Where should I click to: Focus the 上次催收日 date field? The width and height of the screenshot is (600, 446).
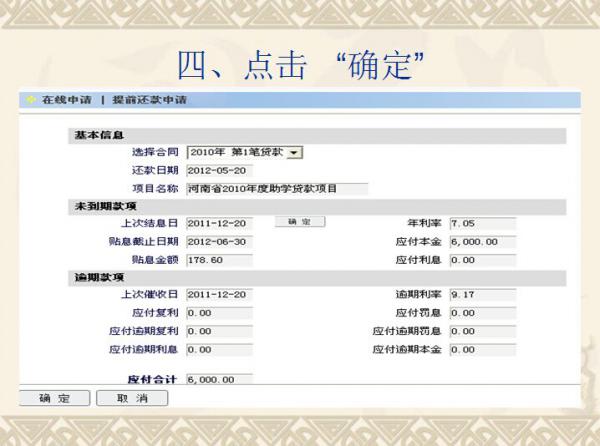pos(218,295)
